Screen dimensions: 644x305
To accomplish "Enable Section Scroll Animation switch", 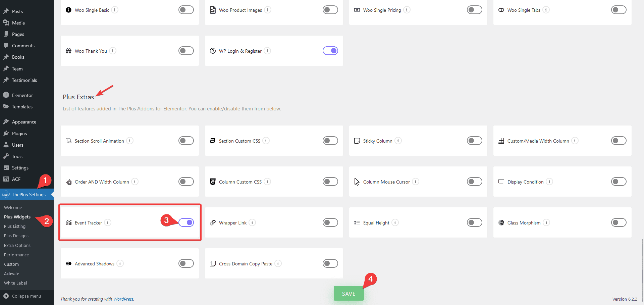I will click(x=186, y=141).
